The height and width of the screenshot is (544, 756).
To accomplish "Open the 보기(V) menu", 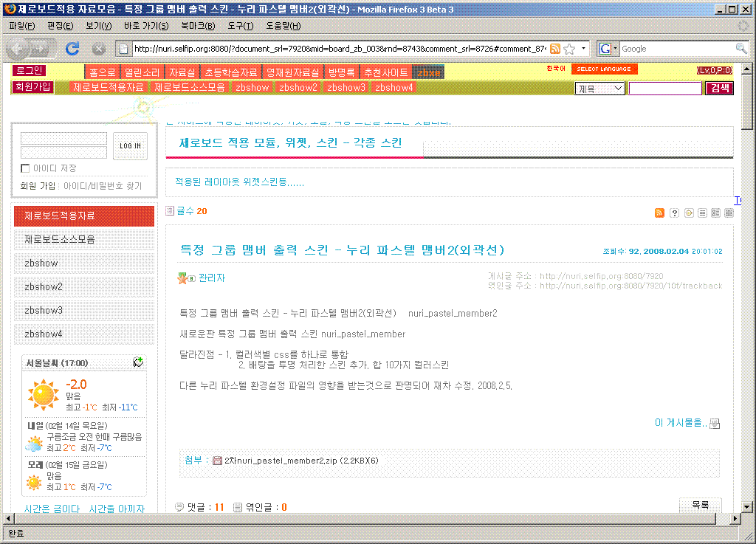I will tap(98, 26).
